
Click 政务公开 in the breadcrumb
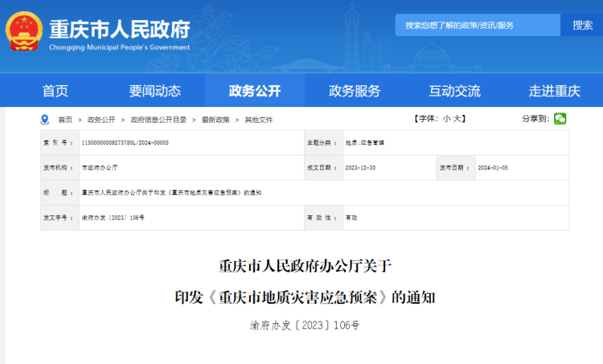tap(102, 120)
